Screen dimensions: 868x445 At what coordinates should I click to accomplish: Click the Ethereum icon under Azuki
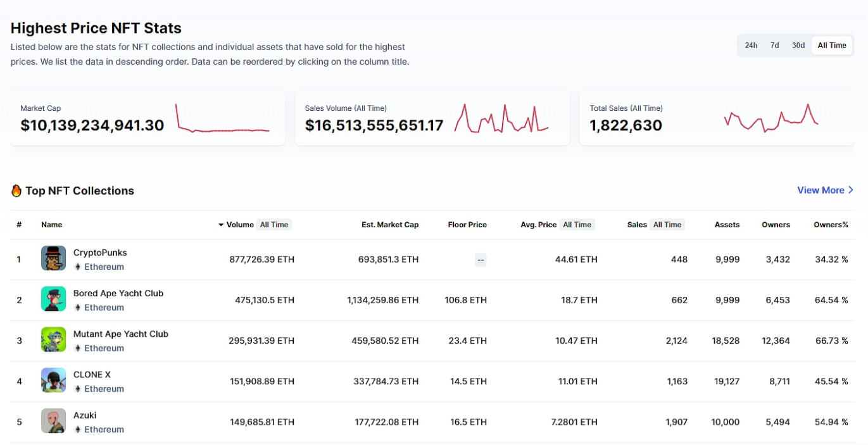[x=78, y=430]
